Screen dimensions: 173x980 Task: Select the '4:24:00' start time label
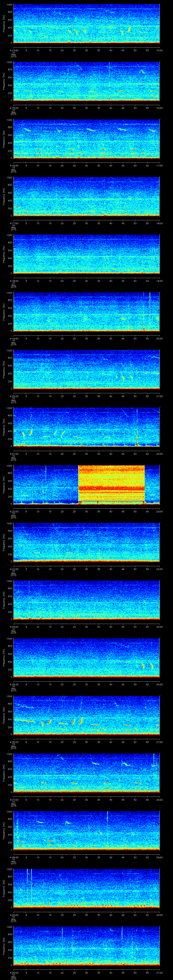[x=14, y=627]
